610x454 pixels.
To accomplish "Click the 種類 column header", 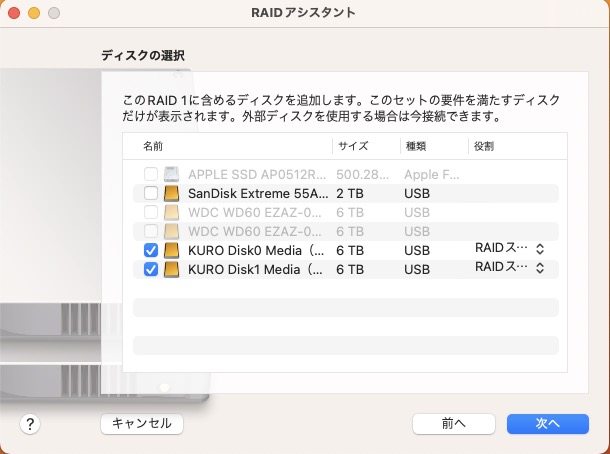I will coord(415,146).
